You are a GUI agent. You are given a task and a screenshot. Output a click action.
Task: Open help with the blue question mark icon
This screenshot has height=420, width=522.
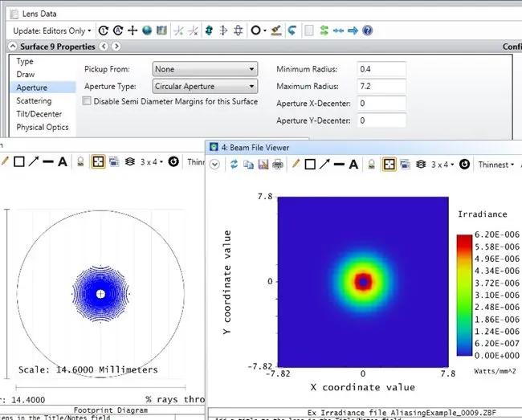click(367, 31)
